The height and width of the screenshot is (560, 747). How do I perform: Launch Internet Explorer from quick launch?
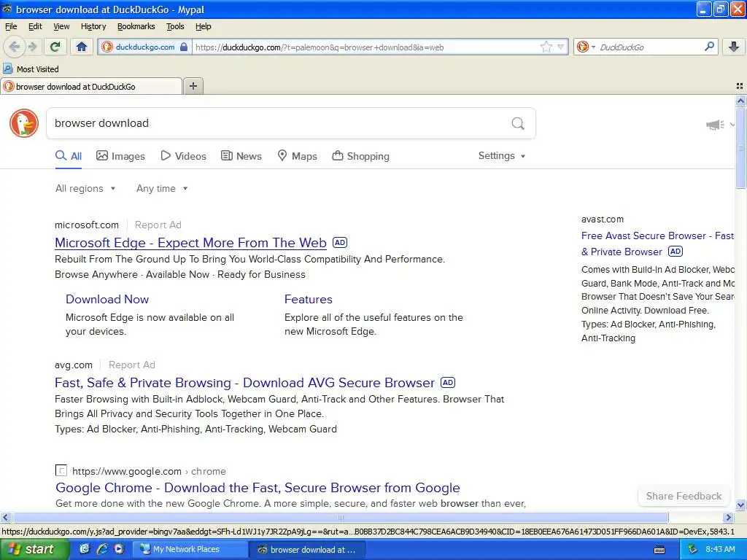click(101, 549)
